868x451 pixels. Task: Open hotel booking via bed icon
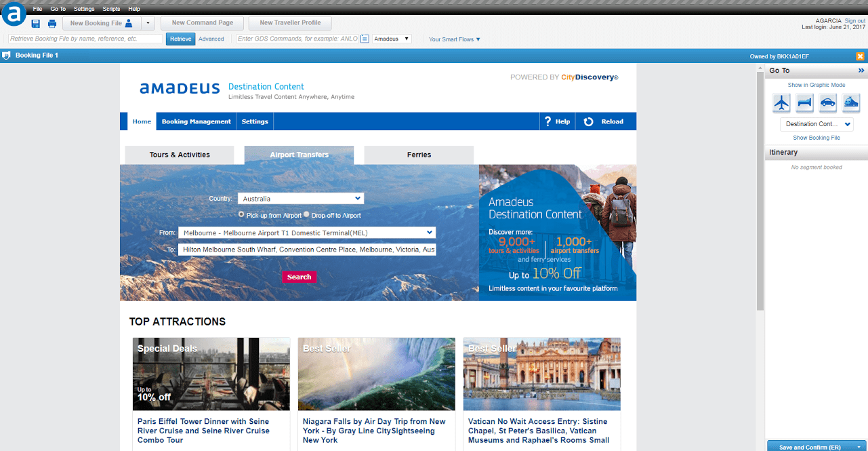pos(804,103)
